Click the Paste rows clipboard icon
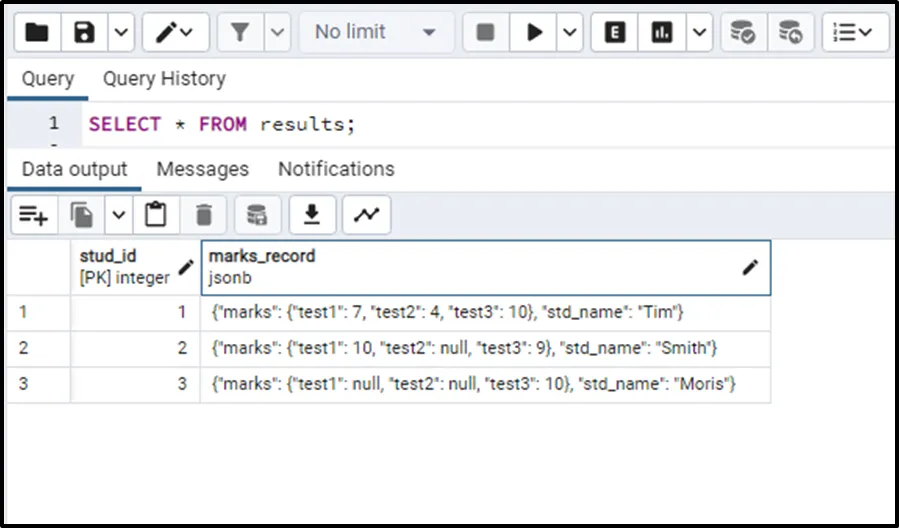 155,214
